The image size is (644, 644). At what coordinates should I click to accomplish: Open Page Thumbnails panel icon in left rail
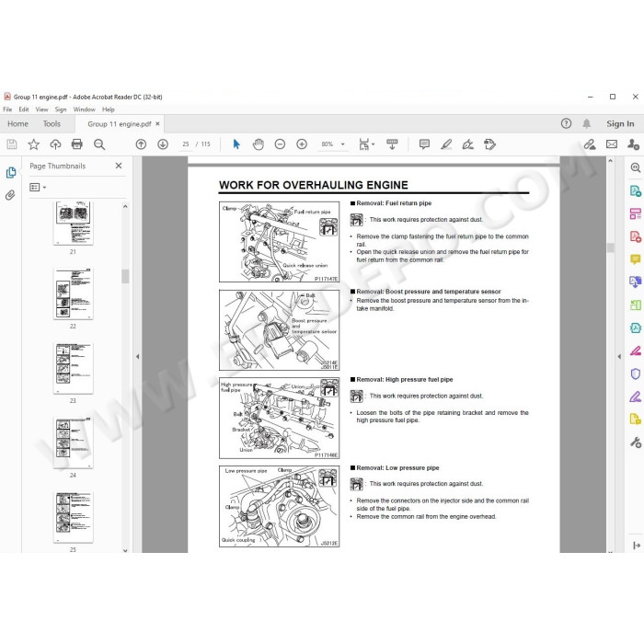[11, 173]
